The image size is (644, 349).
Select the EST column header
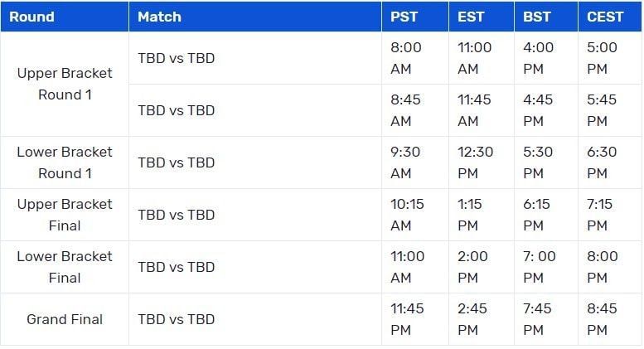coord(472,17)
